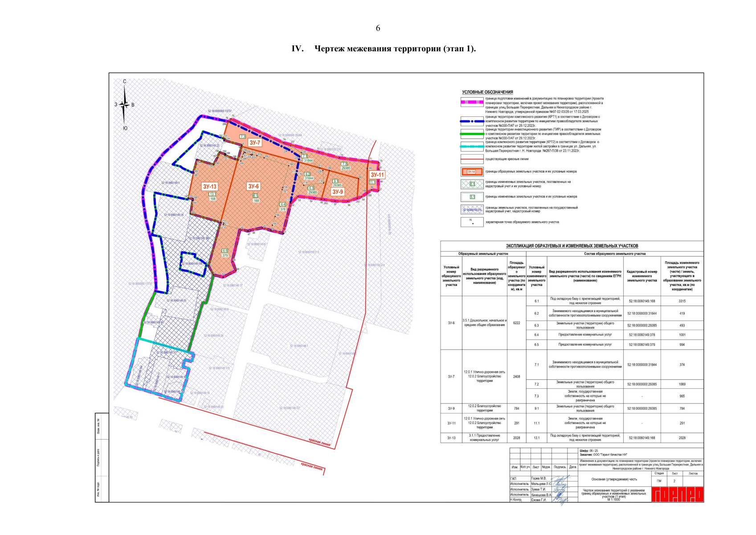
Task: Click the blue dash-dot КРТ1 legend swatch
Action: click(472, 121)
